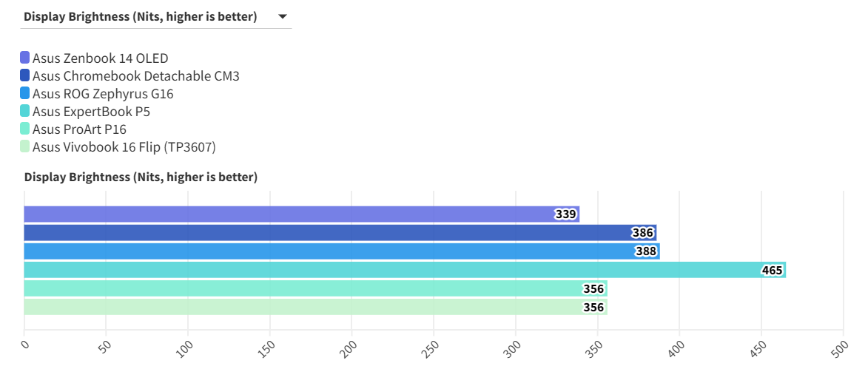Screen dimensions: 868x369
Task: Select Asus Vivobook 16 Flip (TP3607) legend entry
Action: point(124,146)
